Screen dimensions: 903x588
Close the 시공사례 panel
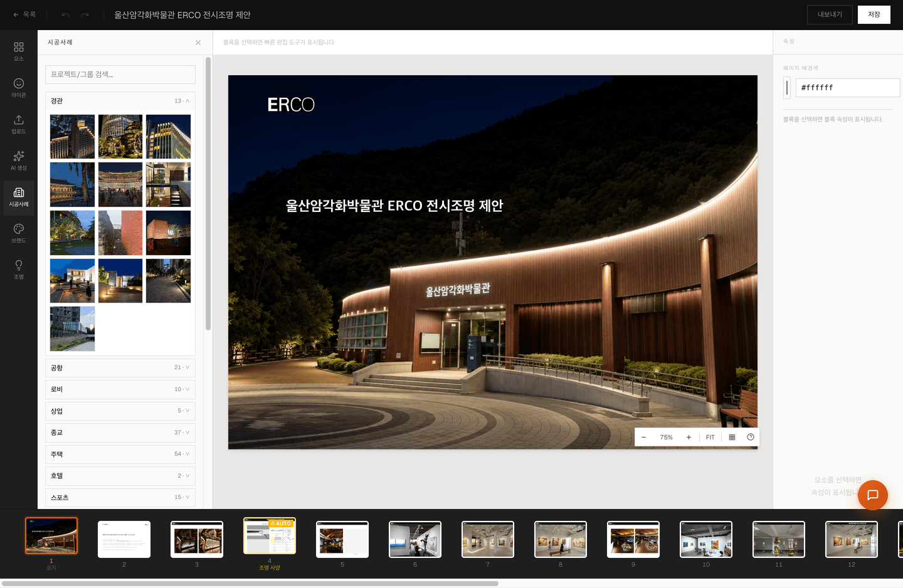pos(198,43)
